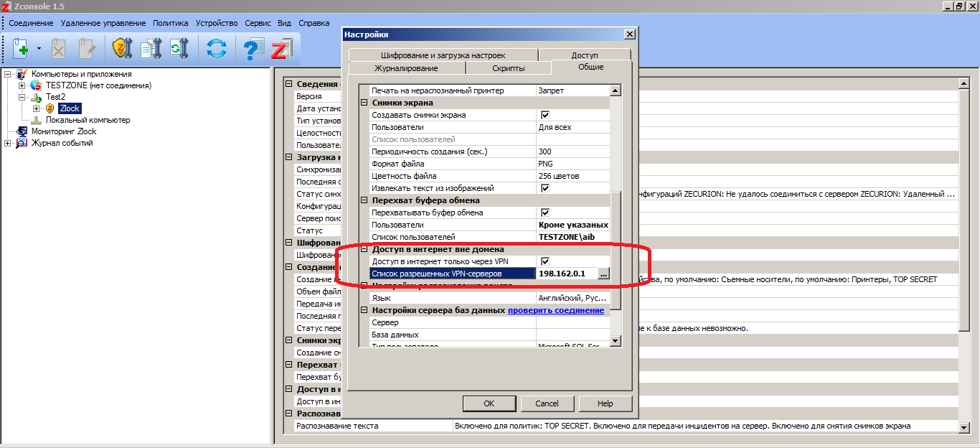Open the Вид menu

[284, 23]
